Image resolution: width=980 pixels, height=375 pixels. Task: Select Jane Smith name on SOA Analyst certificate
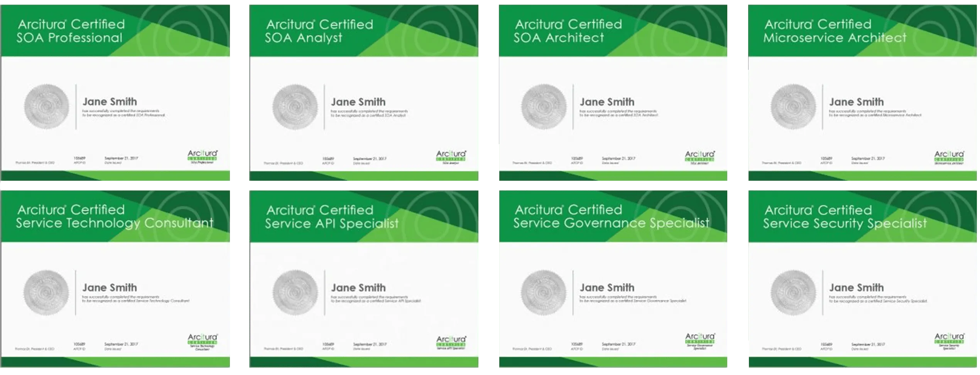click(x=358, y=102)
